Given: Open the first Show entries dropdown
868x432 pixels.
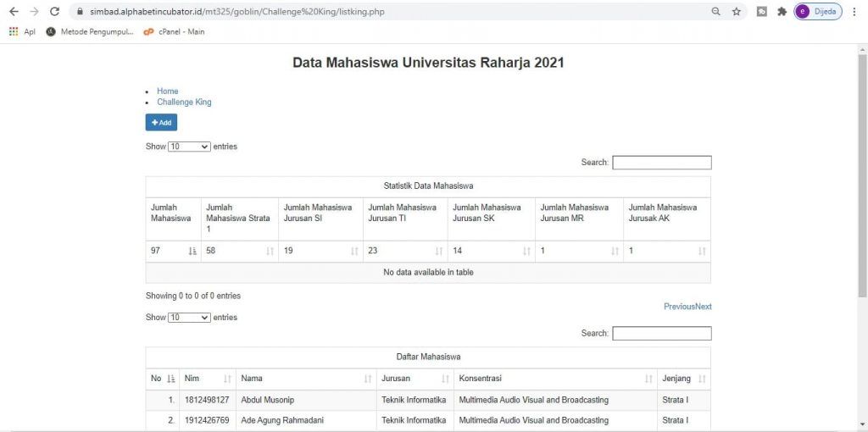Looking at the screenshot, I should point(189,147).
